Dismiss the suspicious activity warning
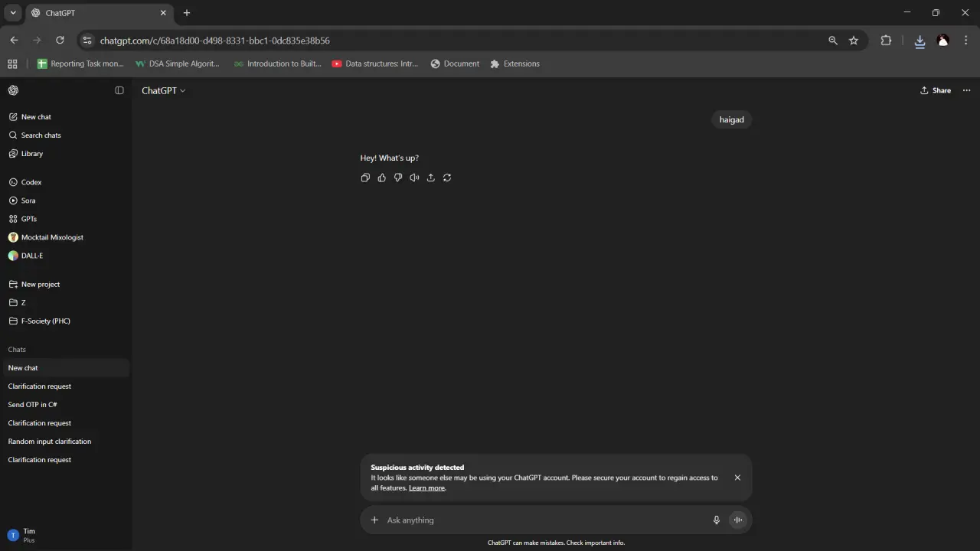 click(x=737, y=478)
